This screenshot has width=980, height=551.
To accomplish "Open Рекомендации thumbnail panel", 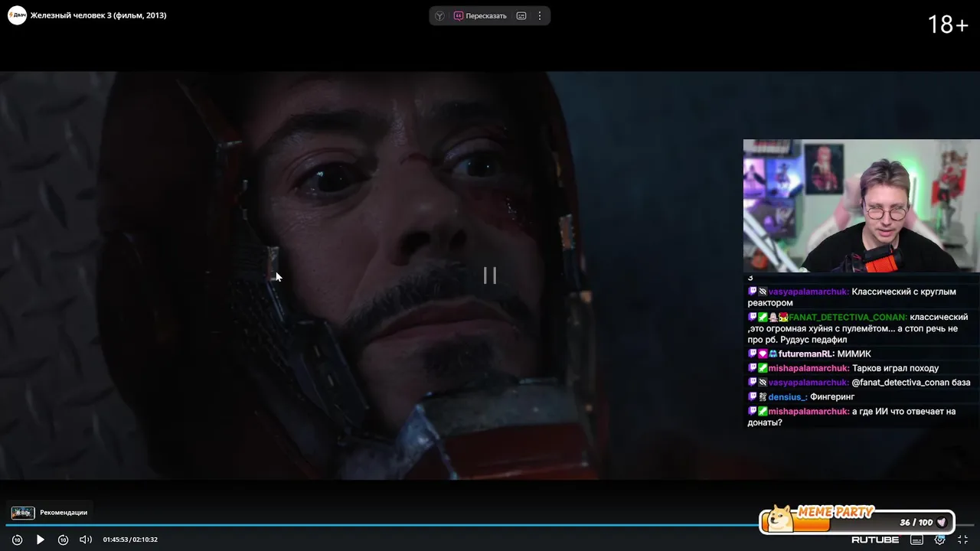I will click(22, 513).
